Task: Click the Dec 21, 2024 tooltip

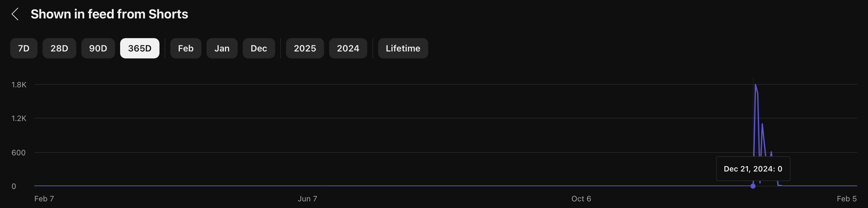Action: [753, 169]
